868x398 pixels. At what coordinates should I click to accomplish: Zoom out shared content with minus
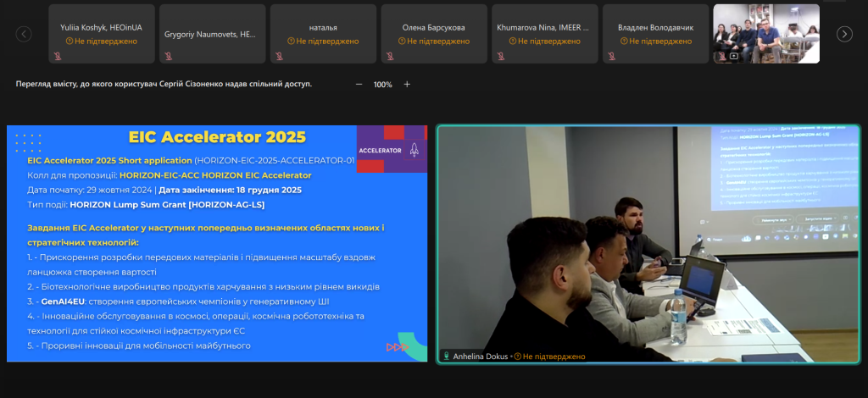click(359, 84)
